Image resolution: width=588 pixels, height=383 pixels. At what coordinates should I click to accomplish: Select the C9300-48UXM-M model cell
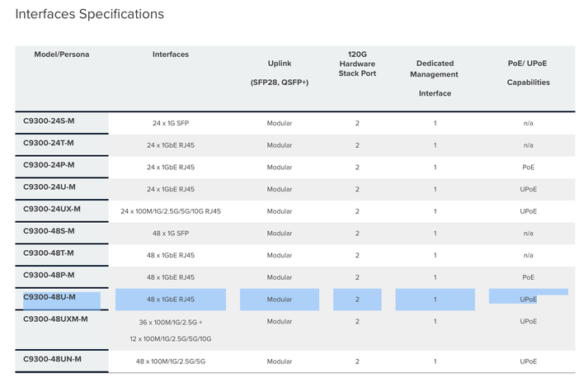55,319
